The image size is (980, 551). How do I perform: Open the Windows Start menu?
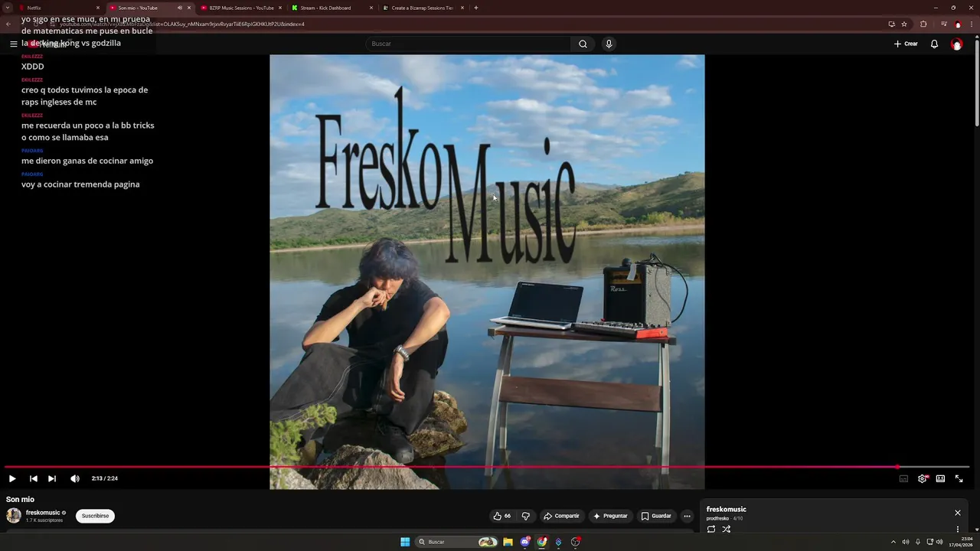coord(405,542)
